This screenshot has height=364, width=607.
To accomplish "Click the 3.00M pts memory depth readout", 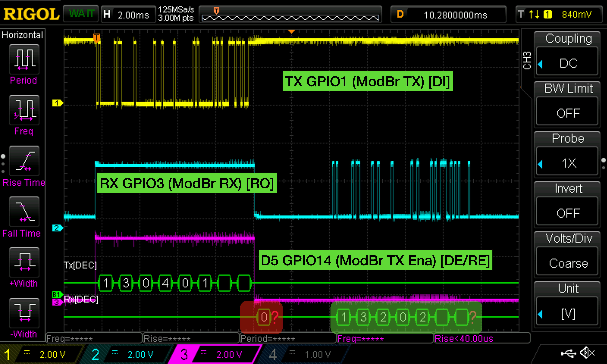I will 176,18.
